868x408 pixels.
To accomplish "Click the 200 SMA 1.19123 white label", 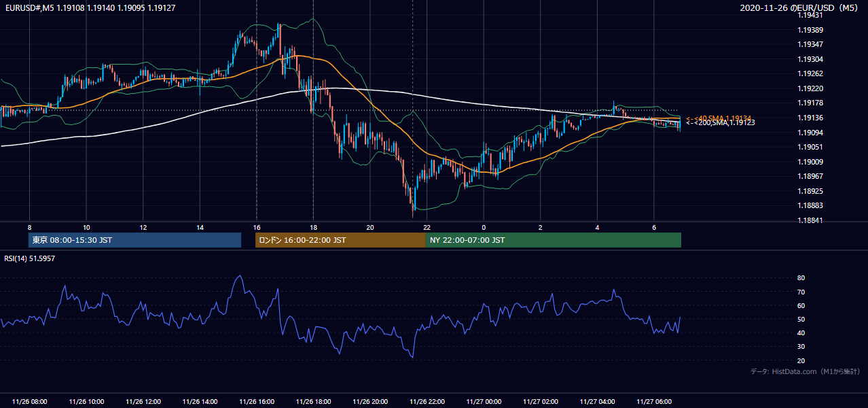I will click(x=721, y=123).
